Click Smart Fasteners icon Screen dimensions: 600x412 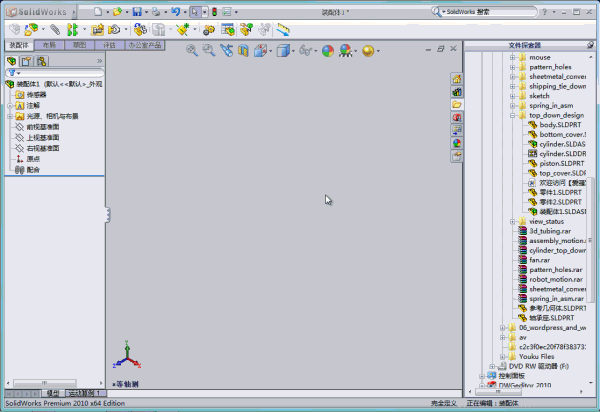point(97,29)
